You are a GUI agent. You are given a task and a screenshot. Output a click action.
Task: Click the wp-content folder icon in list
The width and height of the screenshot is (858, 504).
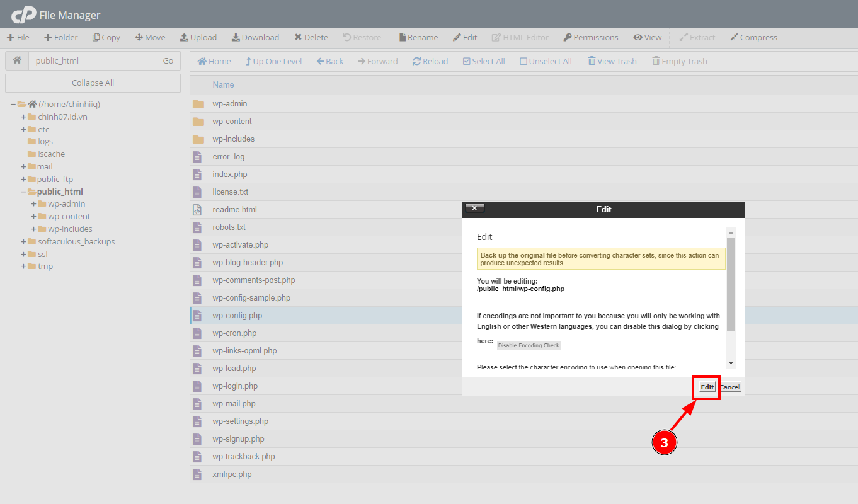coord(198,121)
